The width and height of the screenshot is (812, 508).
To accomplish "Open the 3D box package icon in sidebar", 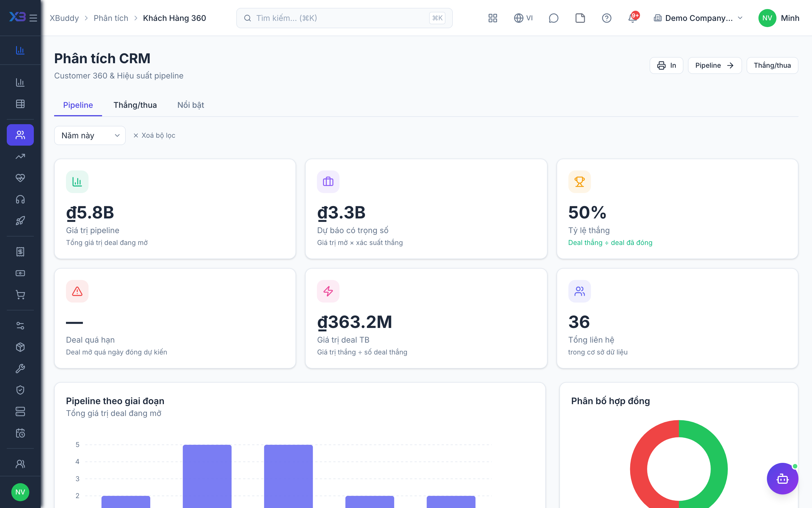I will (20, 347).
